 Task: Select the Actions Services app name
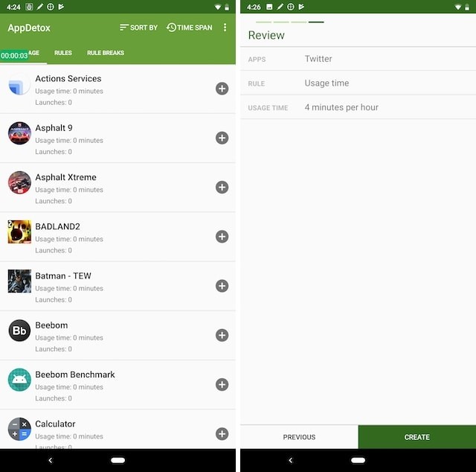point(68,78)
